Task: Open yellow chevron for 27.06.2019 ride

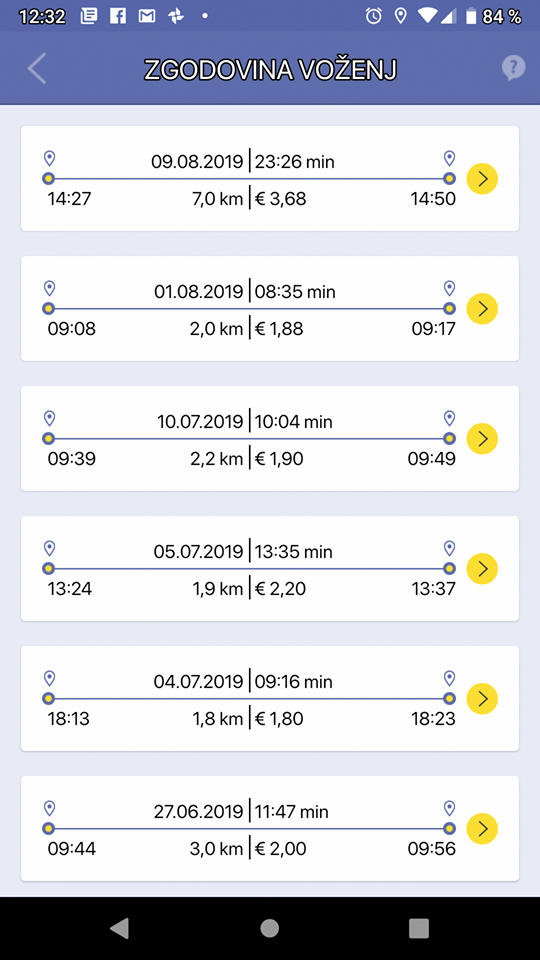Action: point(482,828)
